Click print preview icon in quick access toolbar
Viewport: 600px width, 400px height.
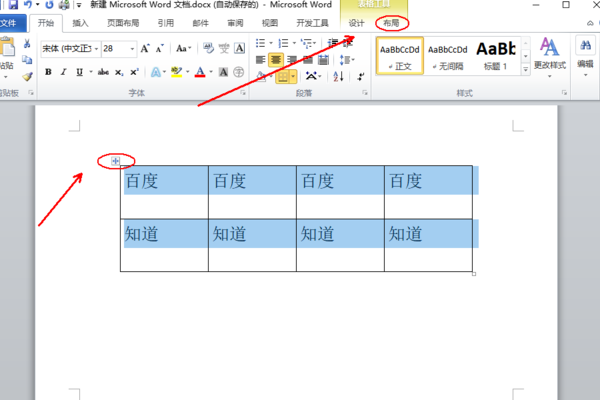[x=64, y=5]
